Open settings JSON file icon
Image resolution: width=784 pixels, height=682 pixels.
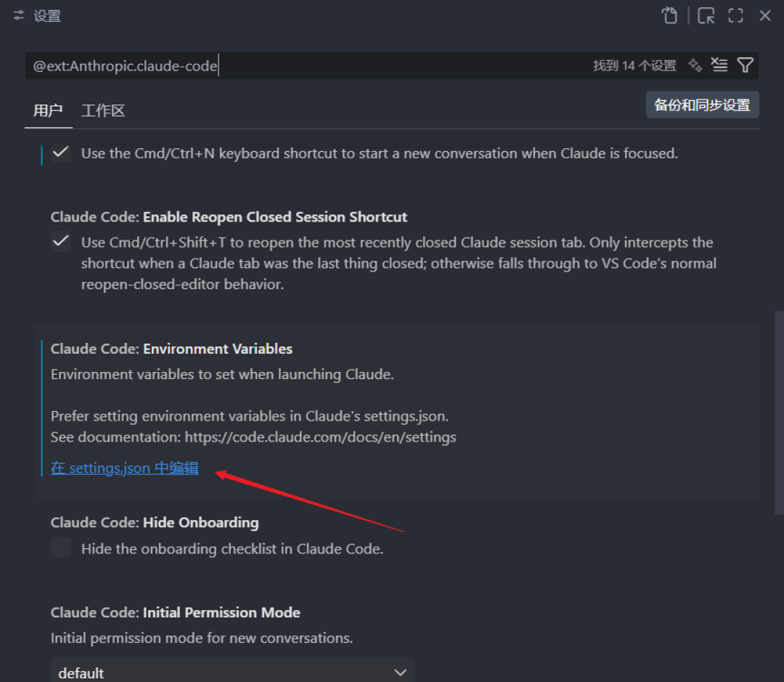point(669,15)
